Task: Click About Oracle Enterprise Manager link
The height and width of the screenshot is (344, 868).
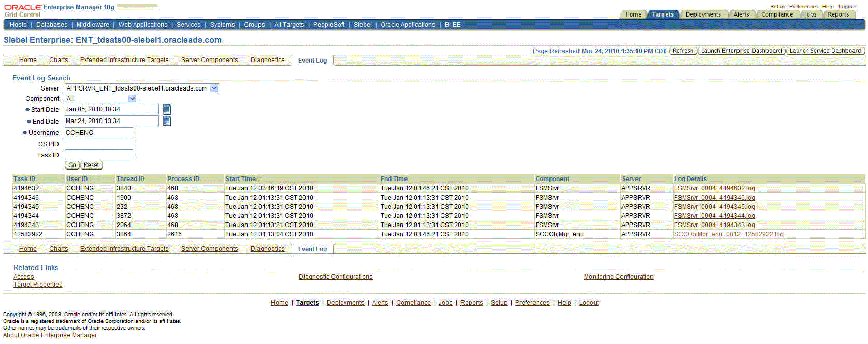Action: point(50,335)
